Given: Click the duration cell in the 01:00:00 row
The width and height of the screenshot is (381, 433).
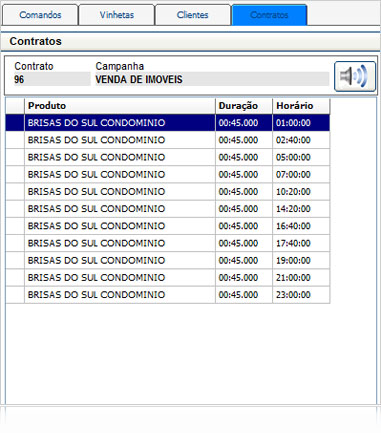Looking at the screenshot, I should pyautogui.click(x=244, y=123).
